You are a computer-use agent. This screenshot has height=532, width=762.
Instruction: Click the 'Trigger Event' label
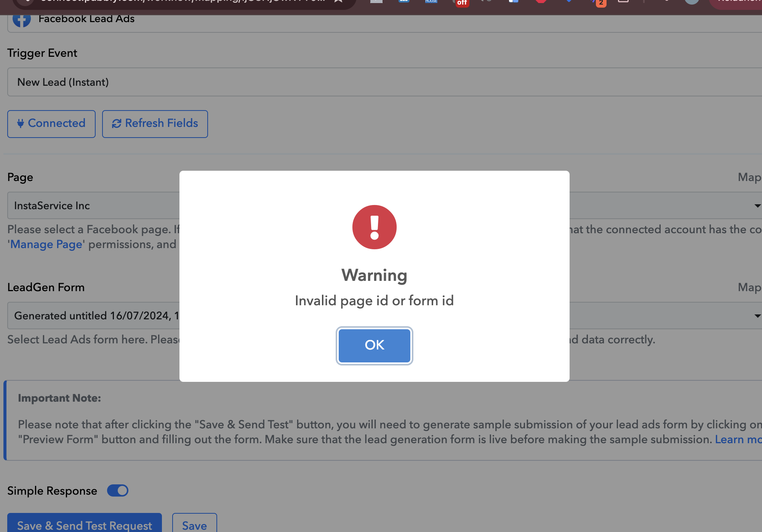pyautogui.click(x=42, y=53)
